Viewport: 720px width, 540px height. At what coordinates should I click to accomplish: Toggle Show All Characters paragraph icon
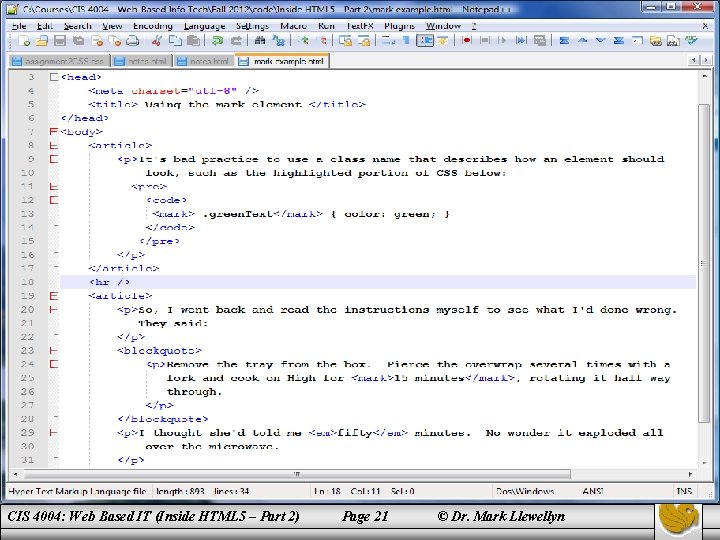(406, 41)
